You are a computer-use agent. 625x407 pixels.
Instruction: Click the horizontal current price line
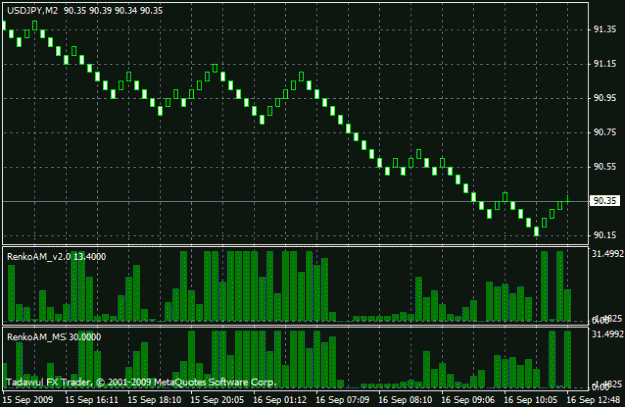click(295, 201)
